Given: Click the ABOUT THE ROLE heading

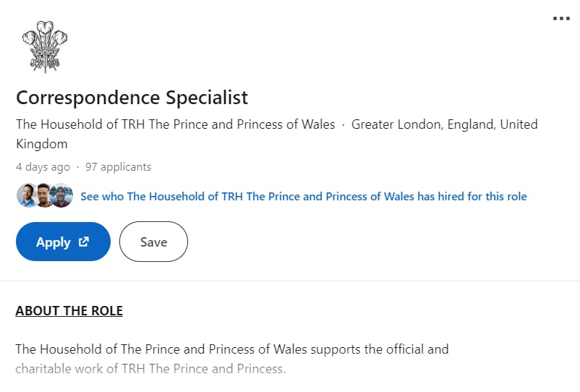Looking at the screenshot, I should point(69,311).
